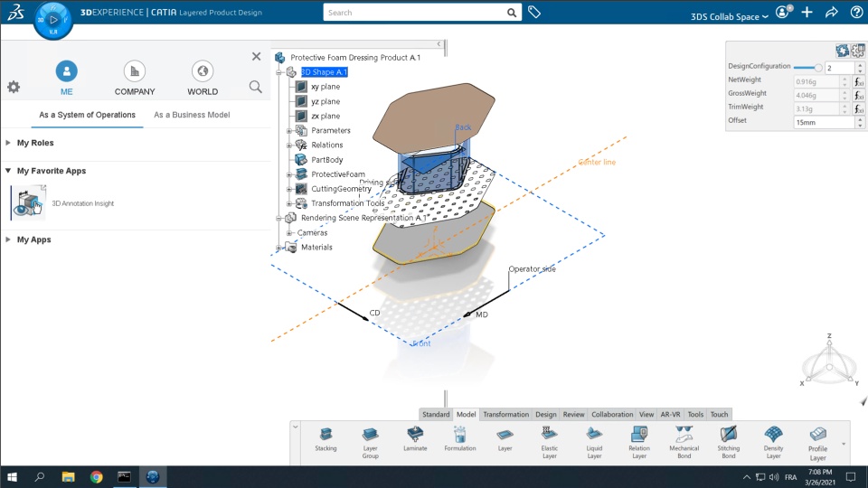This screenshot has width=868, height=488.
Task: Launch the 3D Annotation Insight app
Action: pyautogui.click(x=29, y=203)
